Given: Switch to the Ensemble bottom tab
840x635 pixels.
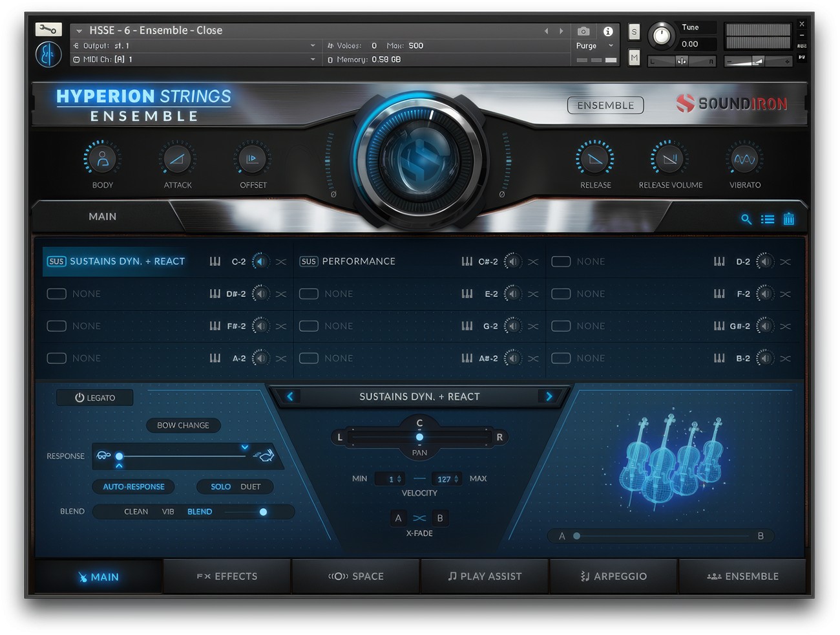Looking at the screenshot, I should pyautogui.click(x=742, y=576).
